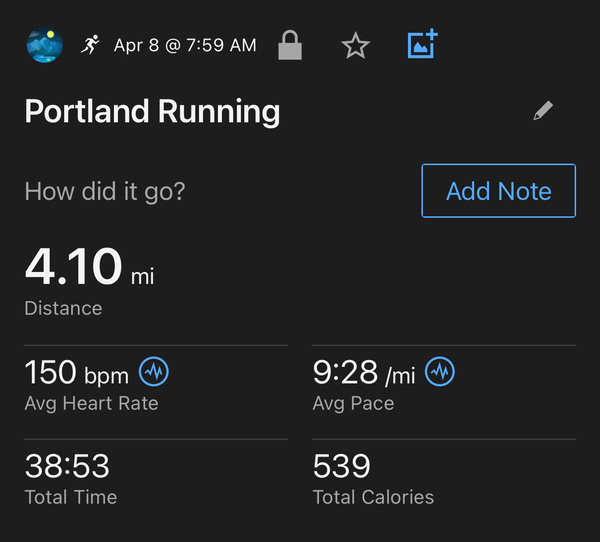Open the profile avatar picture
The image size is (600, 542).
(x=44, y=45)
